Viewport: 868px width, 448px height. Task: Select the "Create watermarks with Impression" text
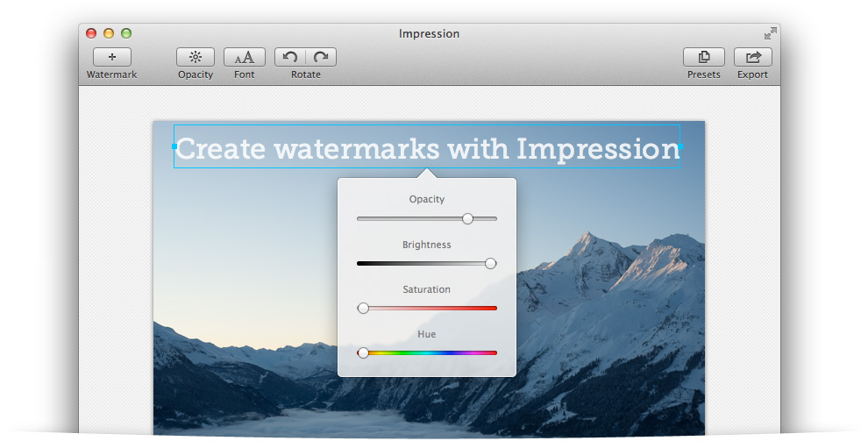(427, 148)
